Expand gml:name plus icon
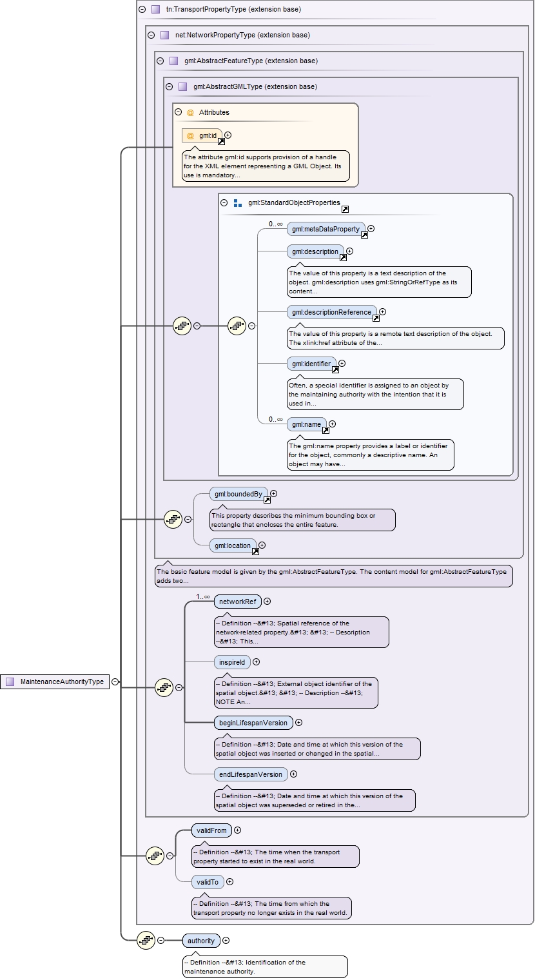535x980 pixels. click(x=333, y=424)
